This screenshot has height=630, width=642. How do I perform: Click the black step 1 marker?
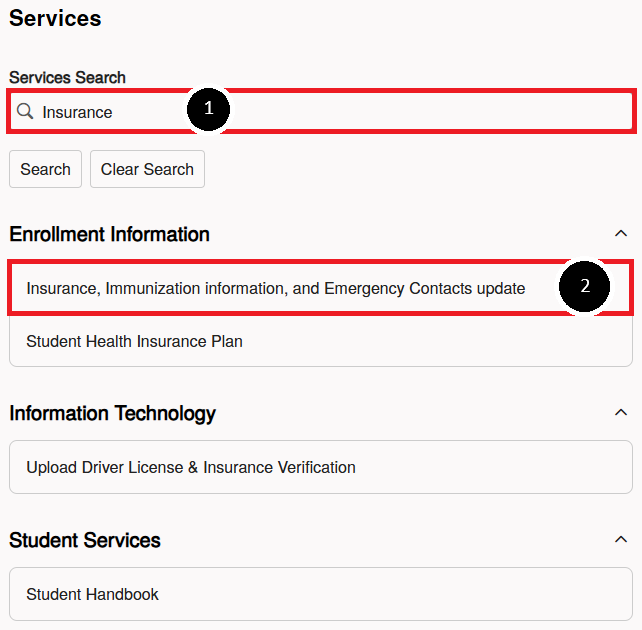point(208,109)
